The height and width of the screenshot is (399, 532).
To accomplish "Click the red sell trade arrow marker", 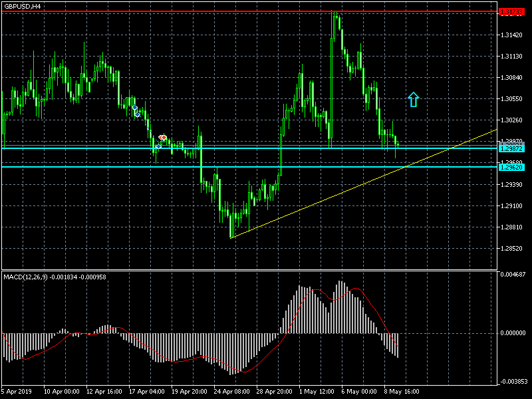I will [x=162, y=138].
